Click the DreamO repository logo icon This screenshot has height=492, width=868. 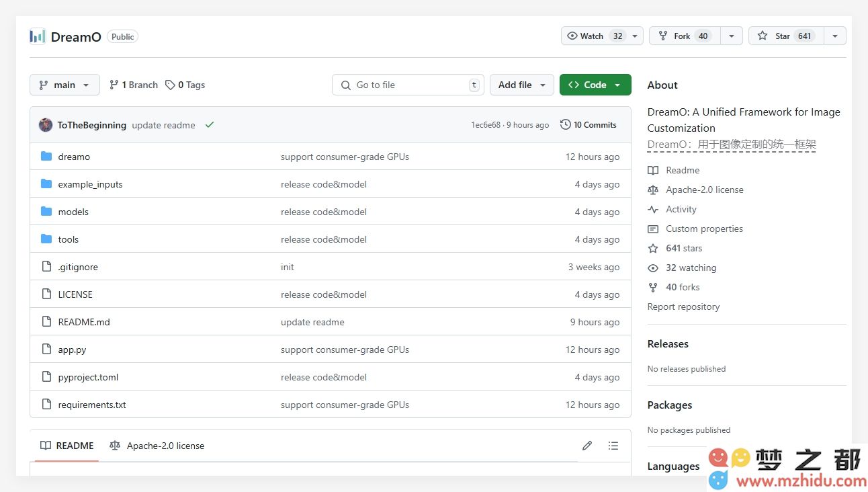pos(38,36)
